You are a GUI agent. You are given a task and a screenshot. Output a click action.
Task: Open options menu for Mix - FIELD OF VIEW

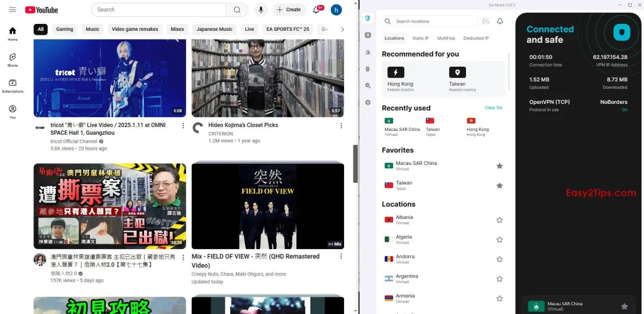pos(341,257)
